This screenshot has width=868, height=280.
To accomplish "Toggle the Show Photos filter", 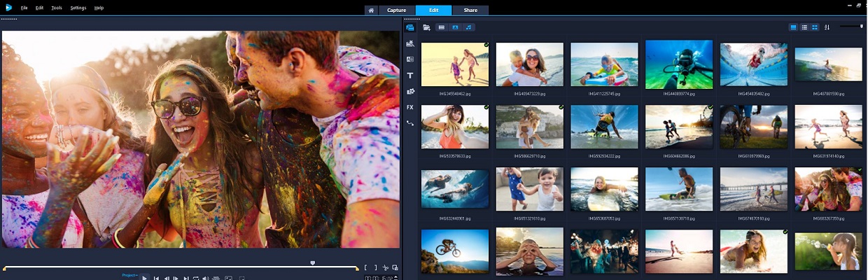I will (455, 27).
